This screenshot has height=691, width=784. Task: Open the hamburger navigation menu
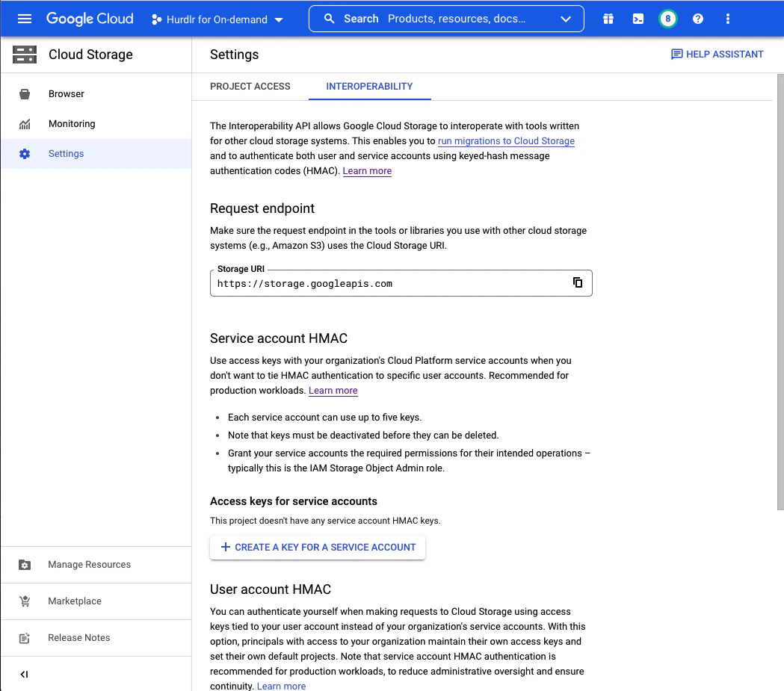(25, 19)
